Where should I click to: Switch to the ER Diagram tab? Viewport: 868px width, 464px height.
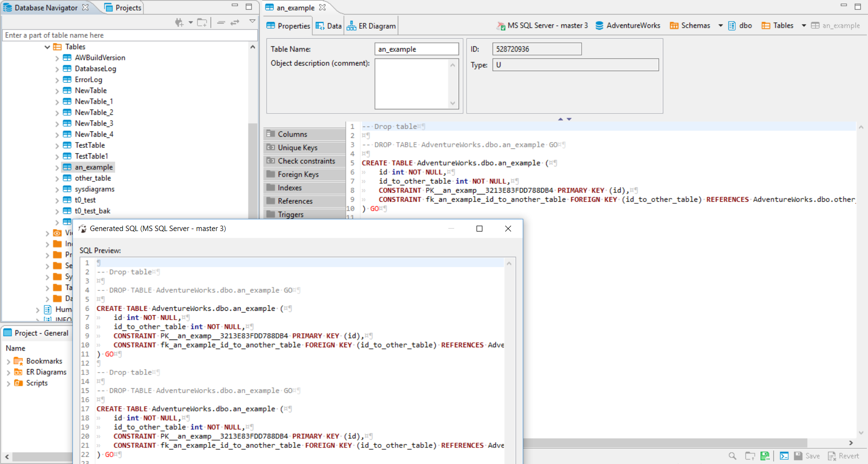(371, 25)
